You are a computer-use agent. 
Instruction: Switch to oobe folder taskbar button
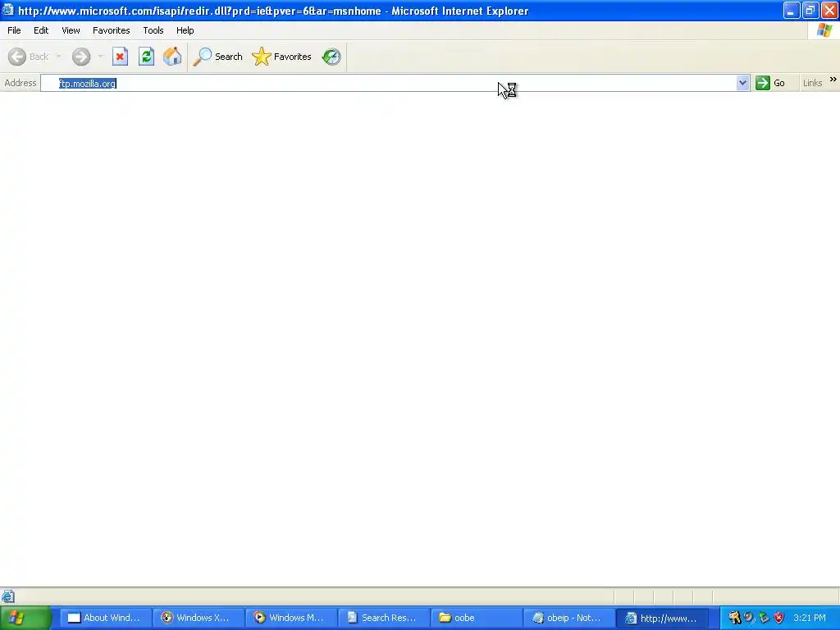click(x=476, y=618)
